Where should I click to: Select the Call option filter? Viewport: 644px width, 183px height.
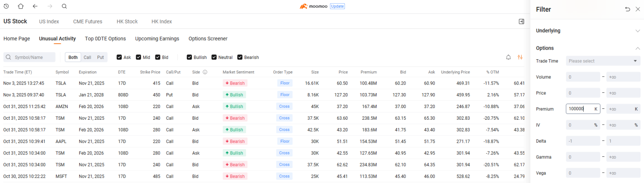pos(87,57)
